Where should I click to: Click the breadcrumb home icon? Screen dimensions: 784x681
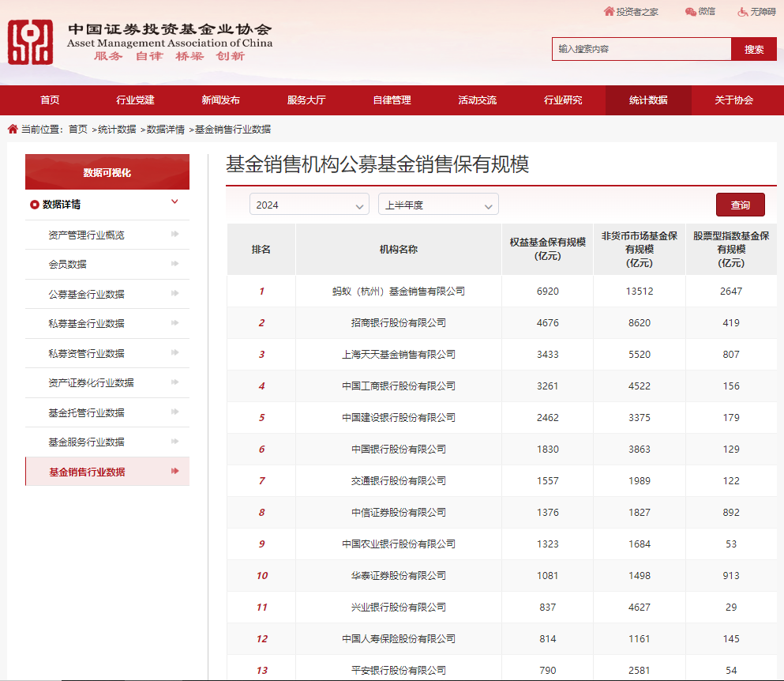(x=13, y=129)
